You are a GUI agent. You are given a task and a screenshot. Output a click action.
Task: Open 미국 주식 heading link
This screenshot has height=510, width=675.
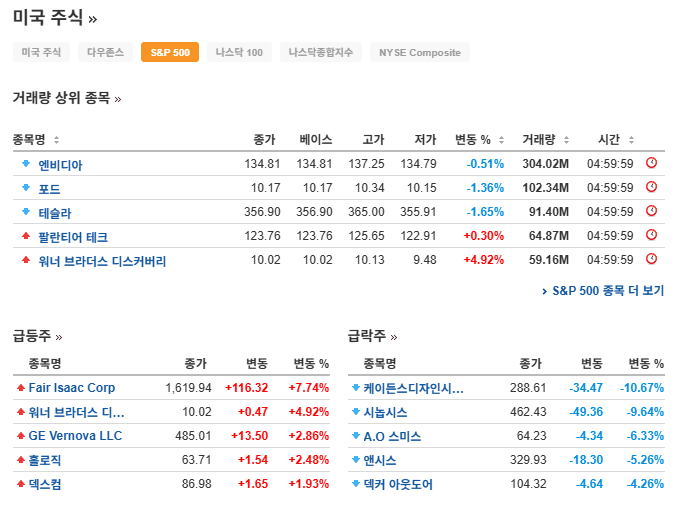pos(55,18)
